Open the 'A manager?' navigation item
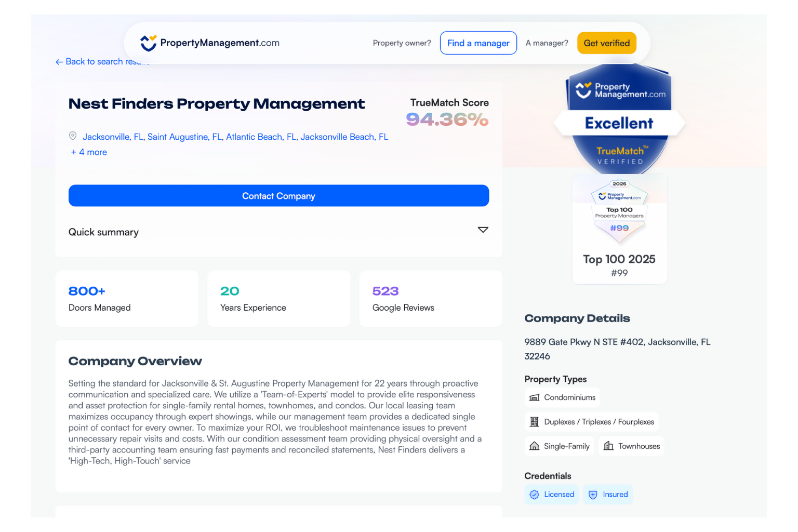The width and height of the screenshot is (798, 532). [x=547, y=43]
